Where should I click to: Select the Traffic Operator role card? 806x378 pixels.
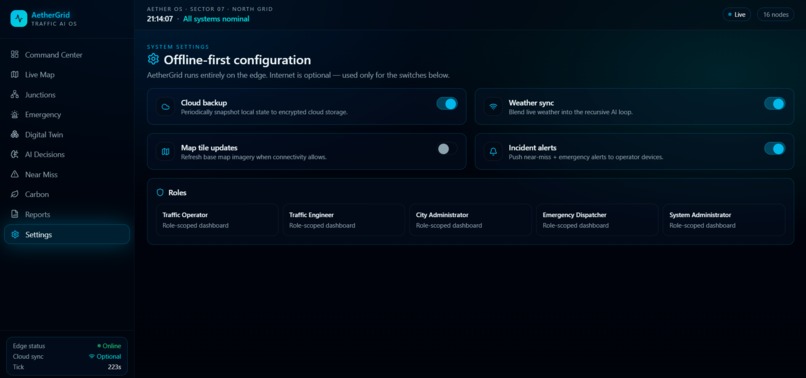click(x=217, y=220)
